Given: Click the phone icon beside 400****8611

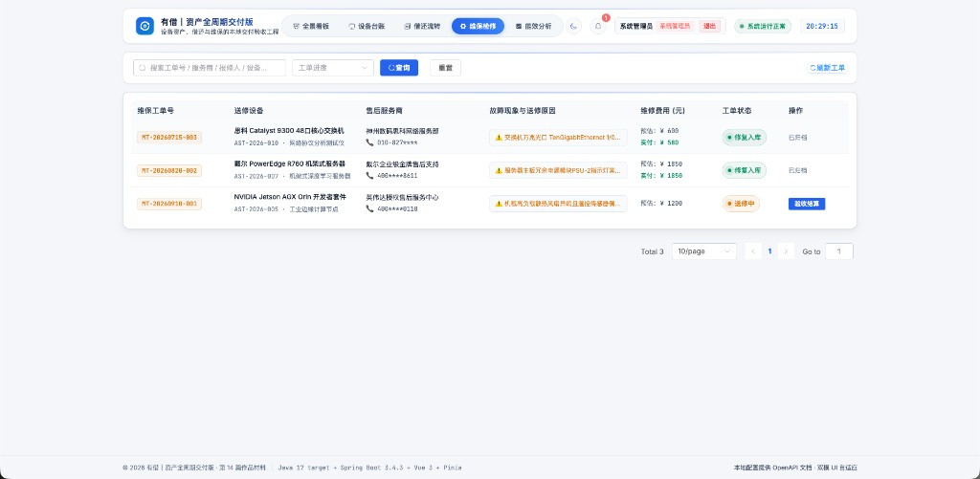Looking at the screenshot, I should pos(370,176).
